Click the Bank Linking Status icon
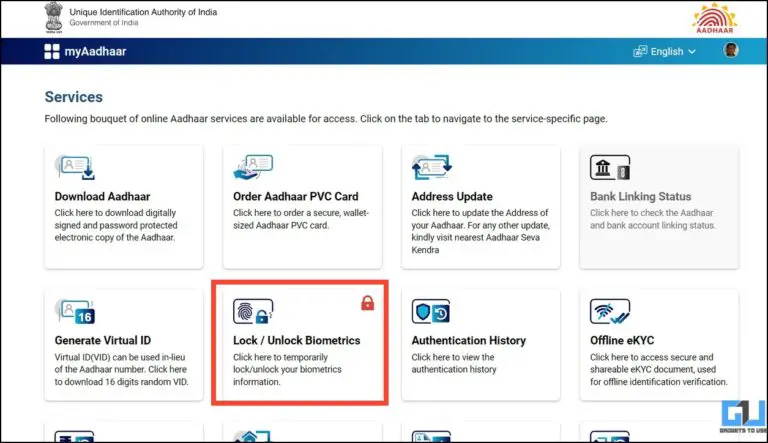768x443 pixels. (609, 167)
